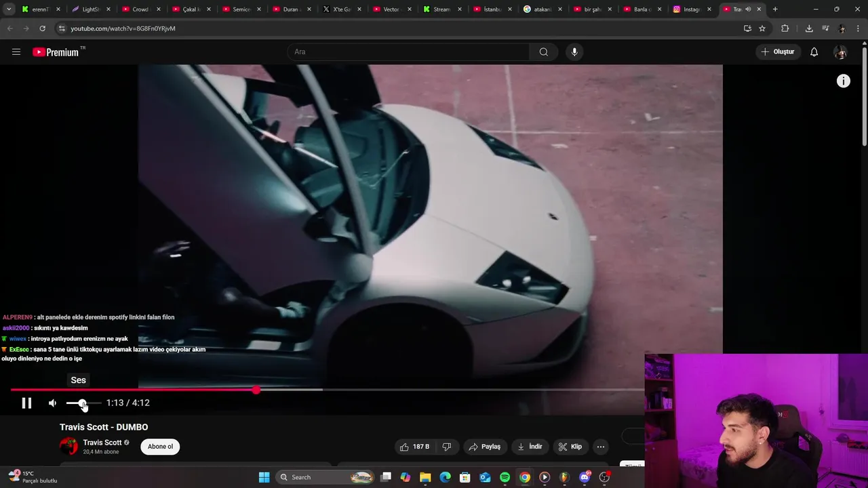The width and height of the screenshot is (868, 488).
Task: Switch to the LightSh browser tab
Action: tap(86, 9)
